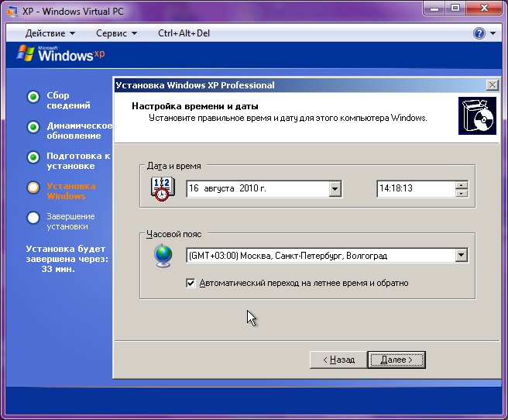
Task: Decrease time with the down spinner arrow
Action: (462, 193)
